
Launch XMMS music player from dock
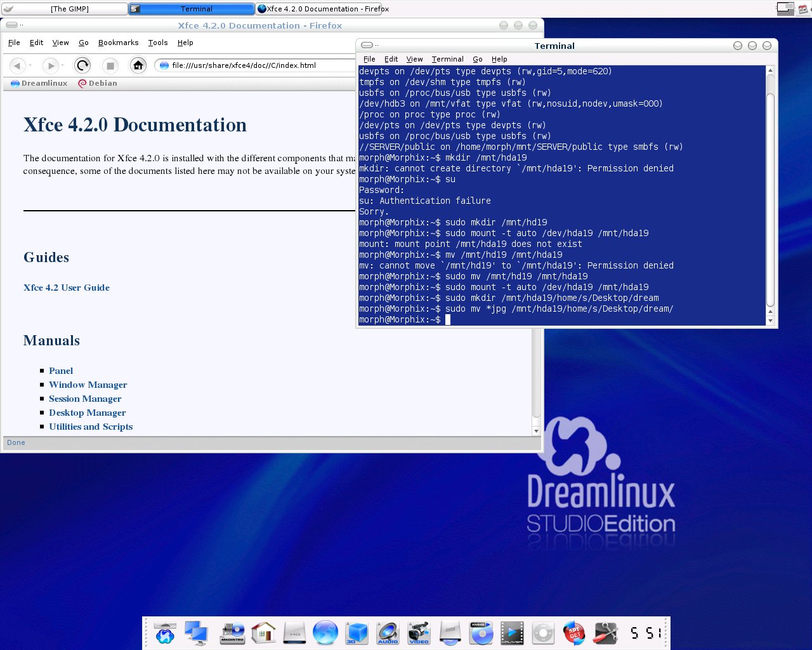coord(481,633)
